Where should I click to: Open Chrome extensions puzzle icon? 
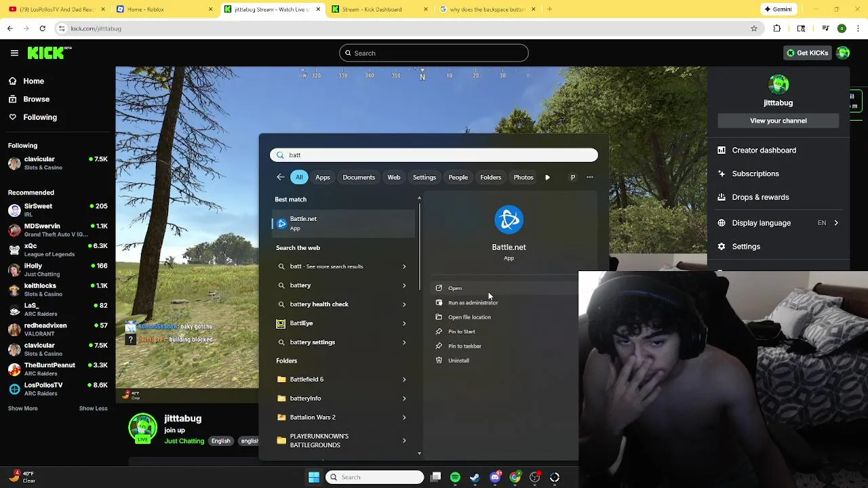coord(777,28)
